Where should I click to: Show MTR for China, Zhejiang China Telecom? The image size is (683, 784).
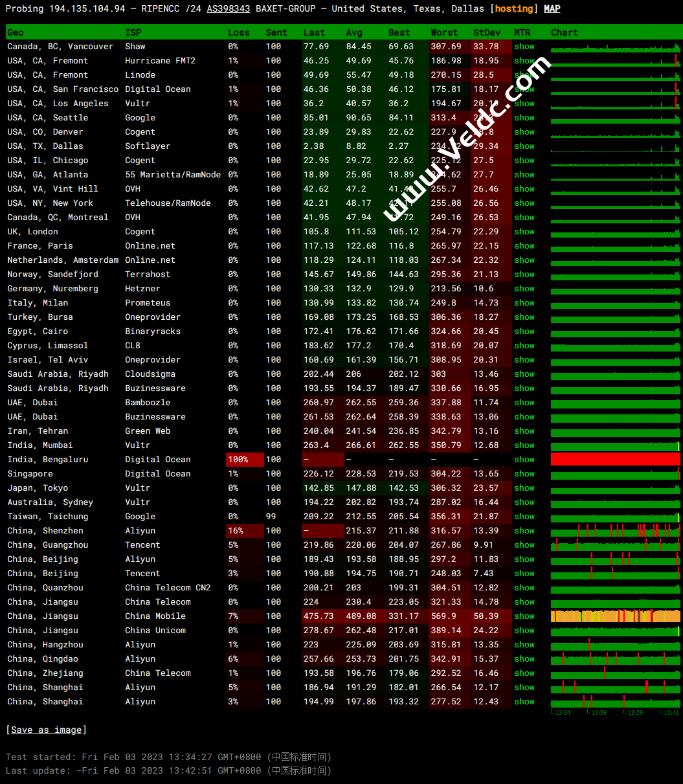524,673
